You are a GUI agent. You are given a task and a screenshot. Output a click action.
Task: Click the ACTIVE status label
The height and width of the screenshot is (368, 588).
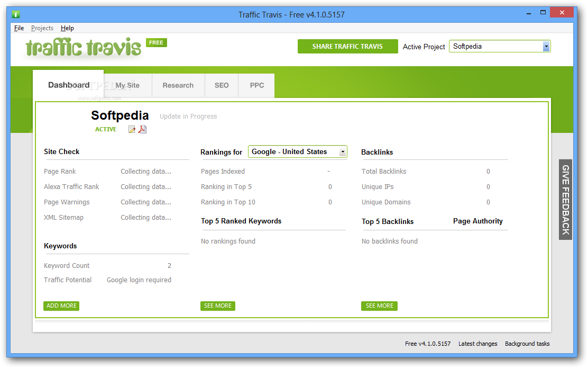pos(106,129)
